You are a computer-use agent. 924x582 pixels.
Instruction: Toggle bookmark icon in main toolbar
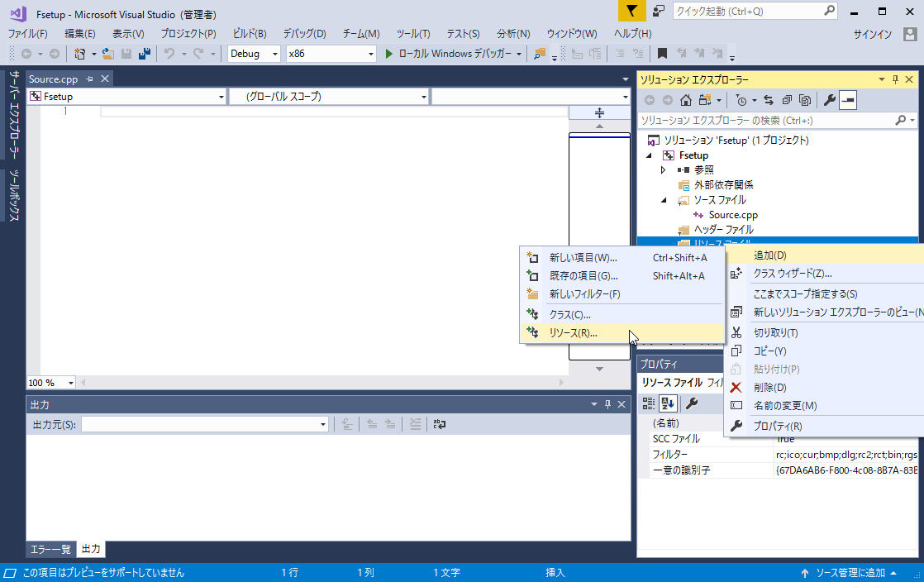(x=662, y=54)
